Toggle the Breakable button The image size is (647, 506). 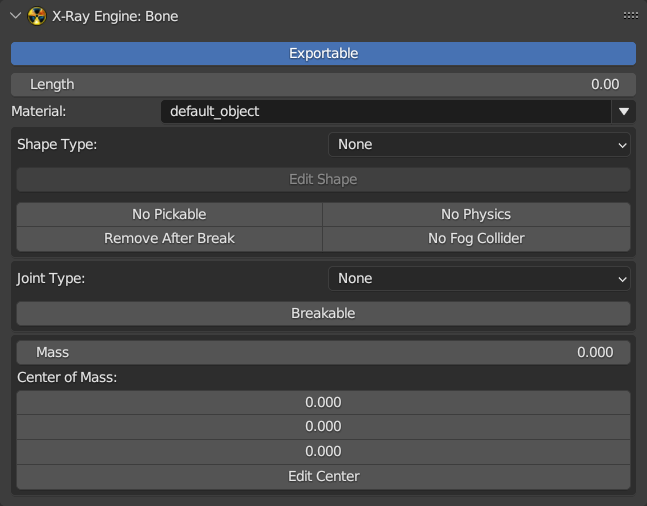pos(323,313)
